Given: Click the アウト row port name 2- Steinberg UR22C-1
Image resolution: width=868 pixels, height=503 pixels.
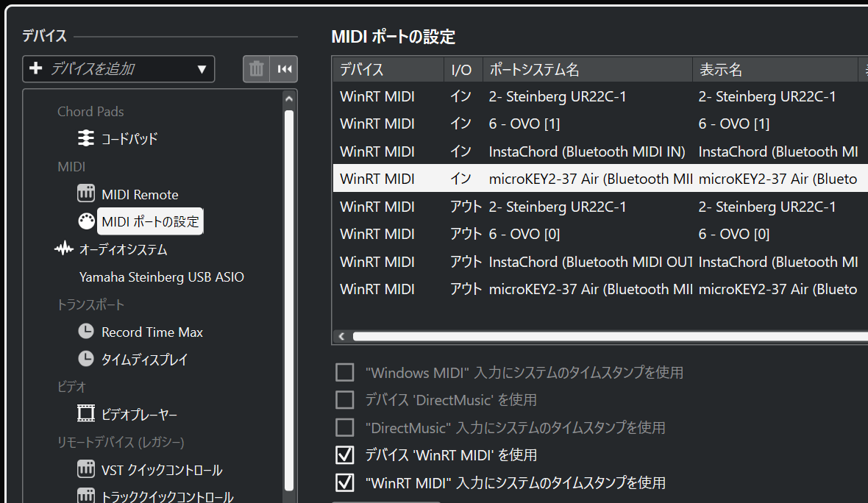Looking at the screenshot, I should click(x=558, y=207).
